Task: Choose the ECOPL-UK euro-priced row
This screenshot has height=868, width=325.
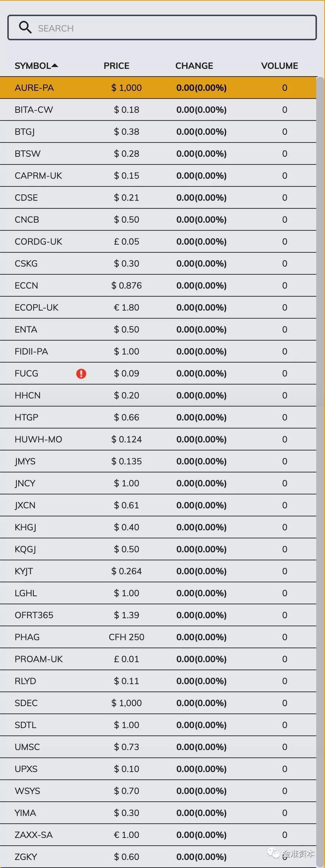Action: [158, 308]
